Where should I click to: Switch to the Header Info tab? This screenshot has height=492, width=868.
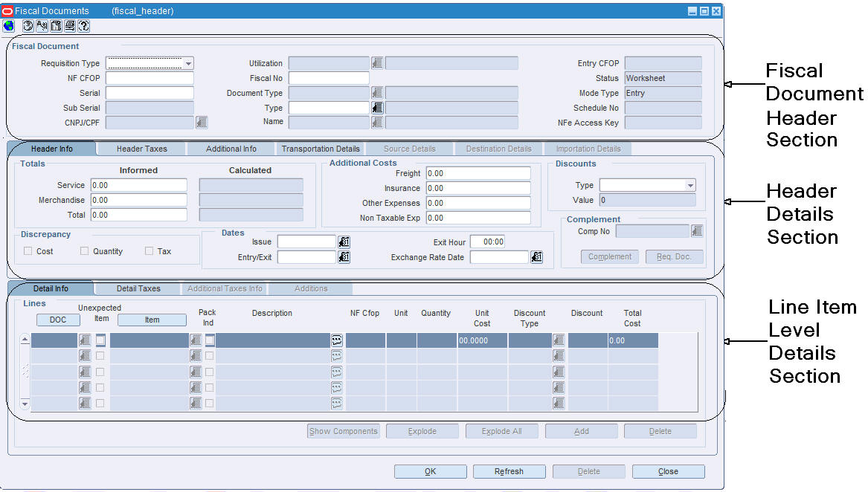pyautogui.click(x=51, y=149)
